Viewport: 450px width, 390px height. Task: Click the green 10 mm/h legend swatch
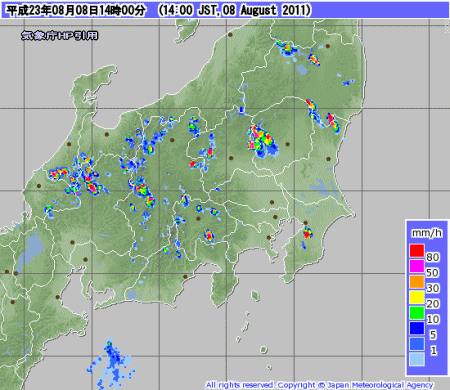417,313
